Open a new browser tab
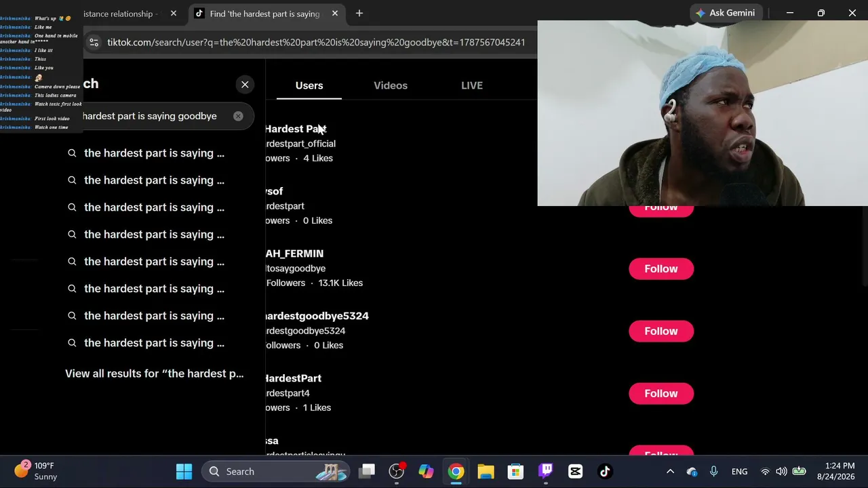868x488 pixels. pyautogui.click(x=359, y=14)
